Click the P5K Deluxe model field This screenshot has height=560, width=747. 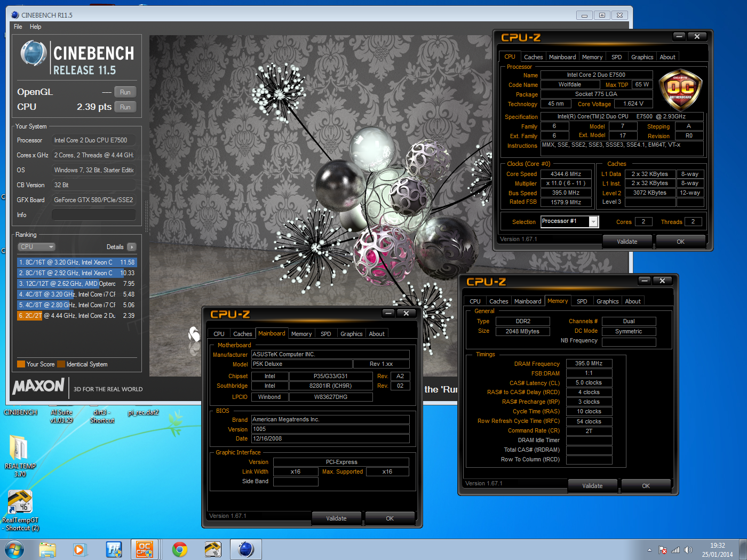[x=302, y=364]
